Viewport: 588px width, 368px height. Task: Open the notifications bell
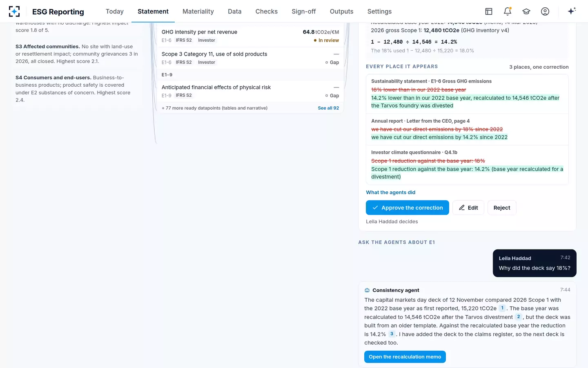point(508,11)
